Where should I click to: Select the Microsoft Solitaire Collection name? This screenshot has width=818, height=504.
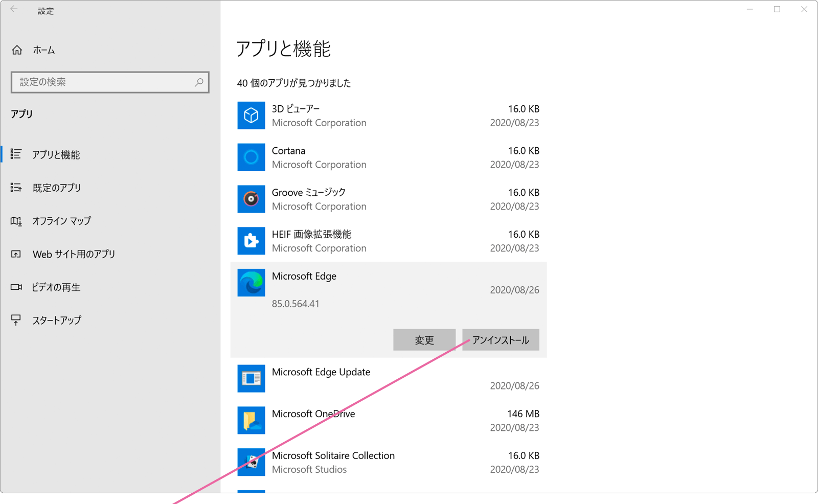tap(333, 456)
